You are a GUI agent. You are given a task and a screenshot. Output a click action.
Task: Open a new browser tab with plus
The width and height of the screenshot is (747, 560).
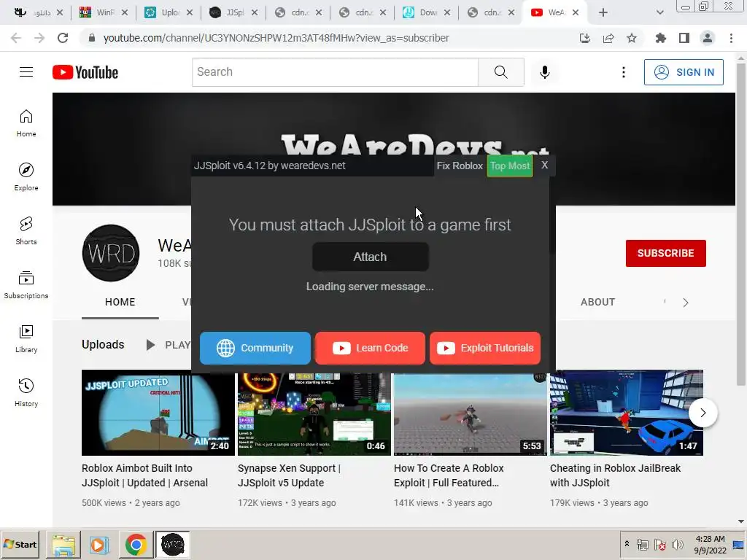click(603, 12)
